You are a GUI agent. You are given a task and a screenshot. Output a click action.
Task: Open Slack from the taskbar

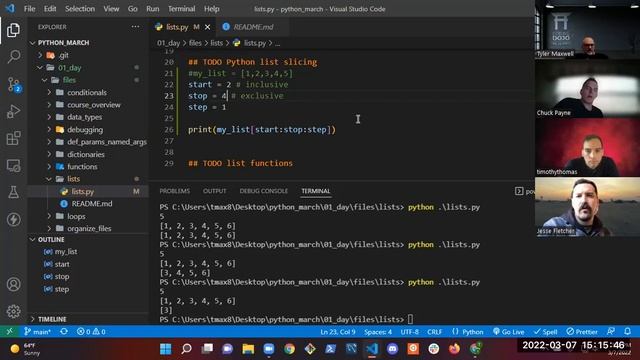[433, 349]
